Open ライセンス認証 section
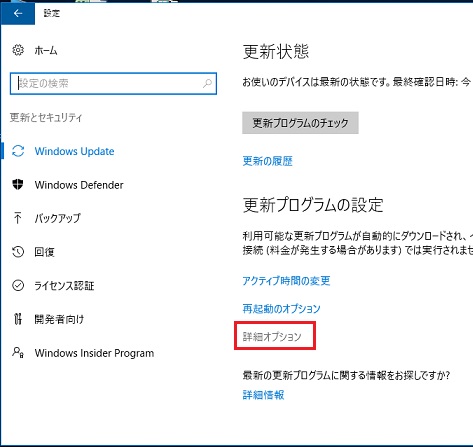The height and width of the screenshot is (447, 473). point(64,286)
